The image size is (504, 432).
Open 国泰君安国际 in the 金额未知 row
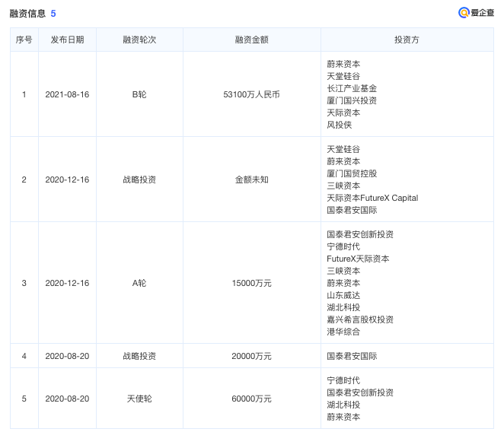point(352,210)
